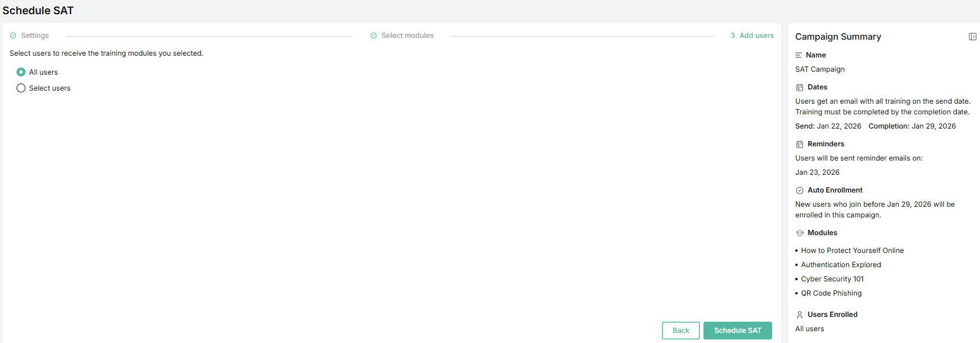Screen dimensions: 980x343
Task: Click the Modules graduation cap icon
Action: pyautogui.click(x=799, y=233)
